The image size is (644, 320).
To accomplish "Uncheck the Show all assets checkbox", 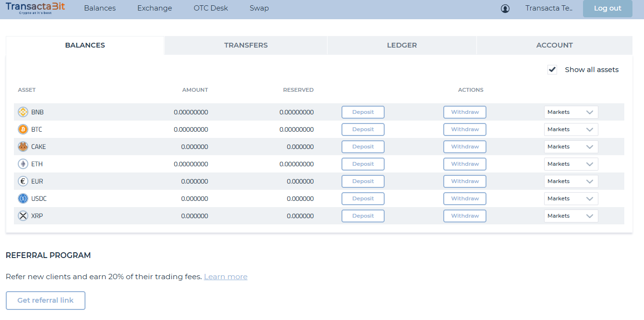I will (x=552, y=70).
